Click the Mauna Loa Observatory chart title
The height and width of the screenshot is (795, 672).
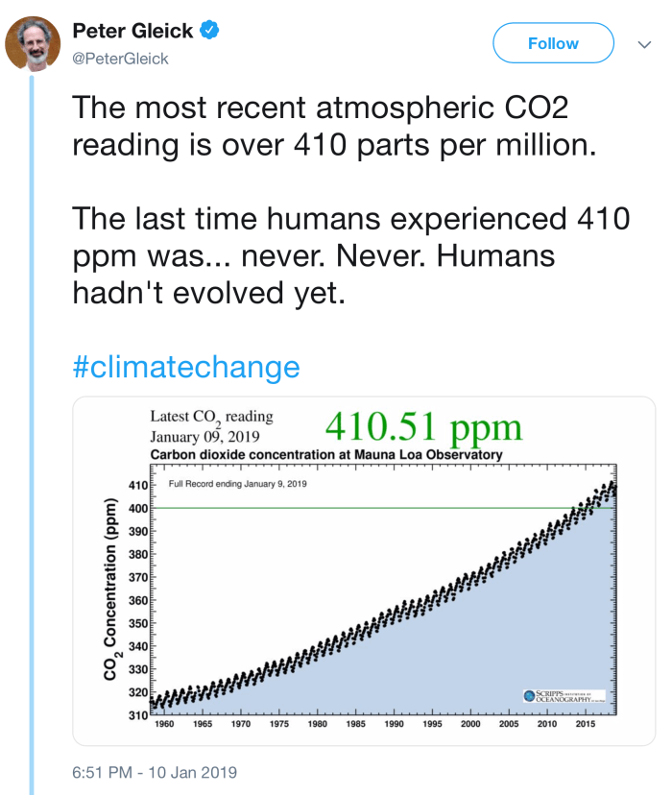pyautogui.click(x=326, y=454)
